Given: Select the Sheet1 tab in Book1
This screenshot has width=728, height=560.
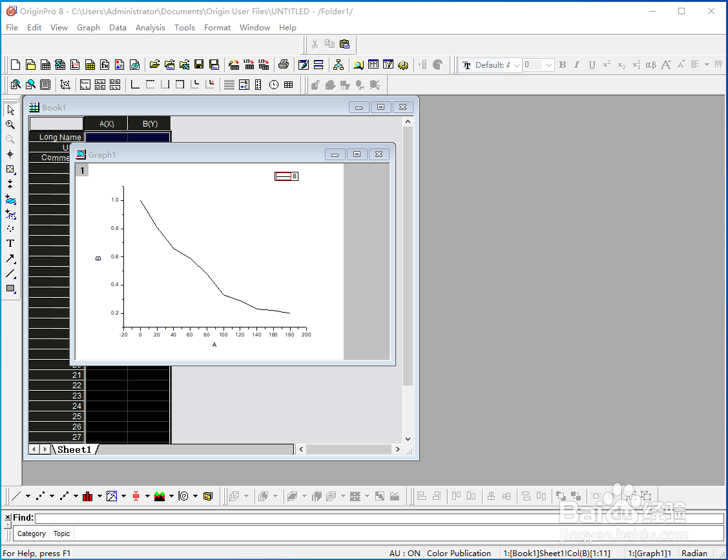Looking at the screenshot, I should pos(74,450).
